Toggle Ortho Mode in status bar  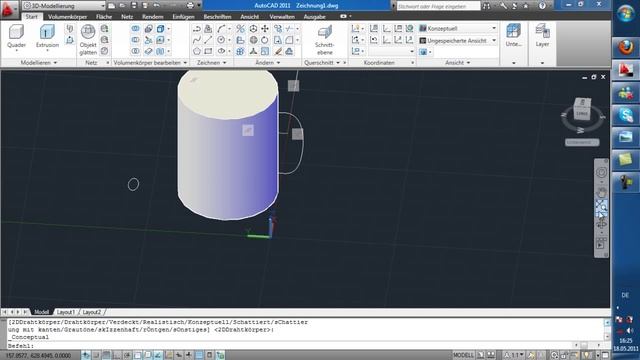pos(117,355)
